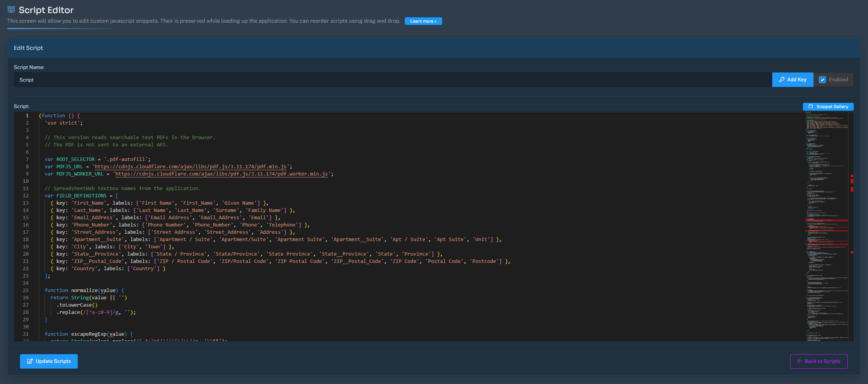The width and height of the screenshot is (868, 384).
Task: Click the comment on line 4 about searchable PDFs
Action: pyautogui.click(x=130, y=138)
